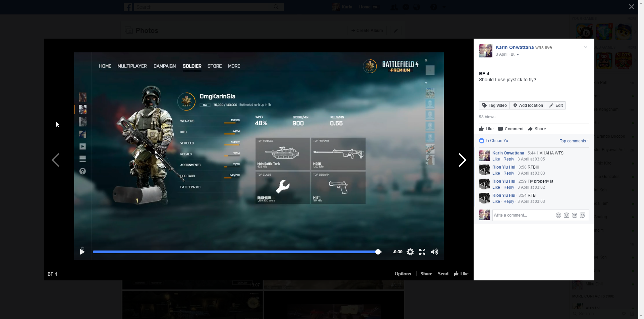Open Options in the viewer footer

click(x=403, y=274)
